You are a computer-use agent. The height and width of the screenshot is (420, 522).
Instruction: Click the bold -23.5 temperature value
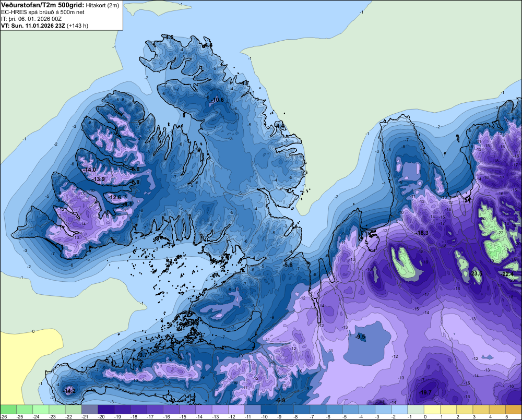click(477, 273)
